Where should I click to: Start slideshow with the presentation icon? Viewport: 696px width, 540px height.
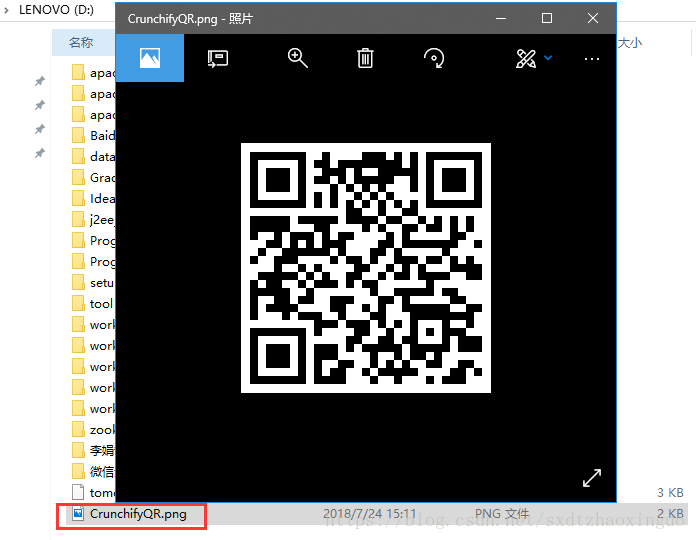click(x=218, y=58)
